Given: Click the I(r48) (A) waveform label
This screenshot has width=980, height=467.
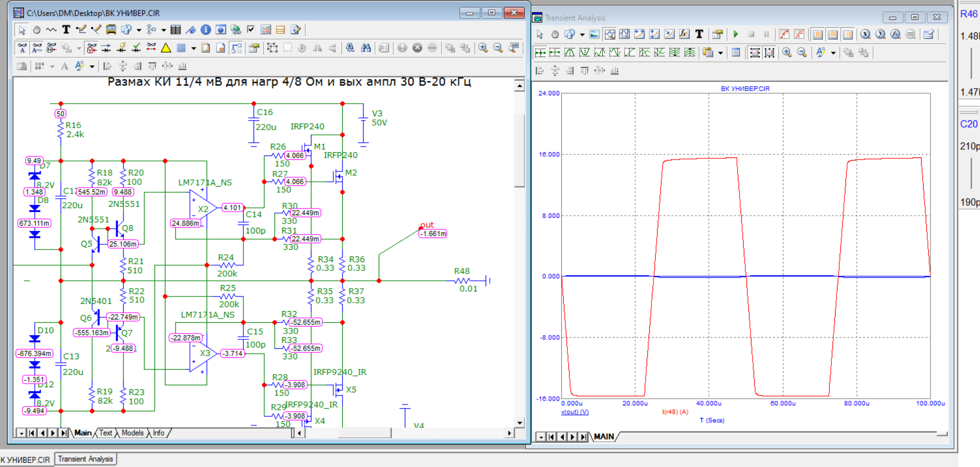Looking at the screenshot, I should click(x=675, y=412).
